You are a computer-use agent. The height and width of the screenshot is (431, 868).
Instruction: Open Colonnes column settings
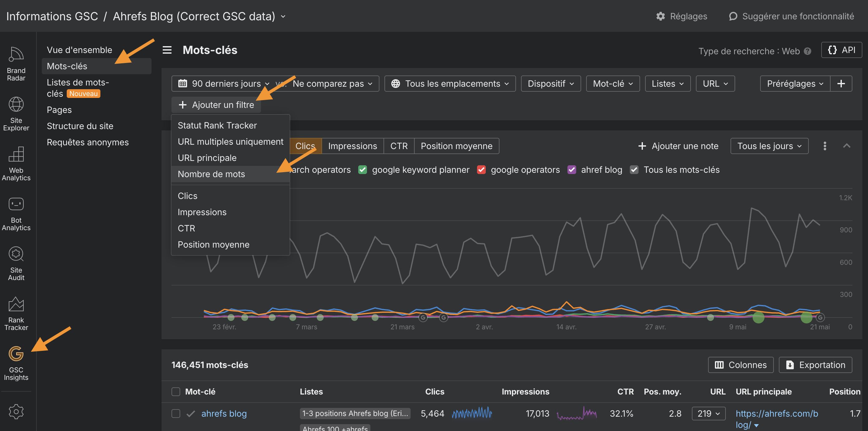click(x=740, y=365)
